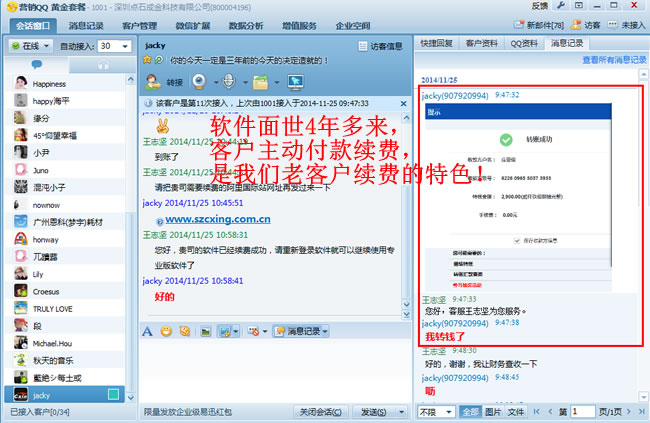The height and width of the screenshot is (423, 650).
Task: Click the www.szcxing.com.cn link
Action: pyautogui.click(x=218, y=219)
